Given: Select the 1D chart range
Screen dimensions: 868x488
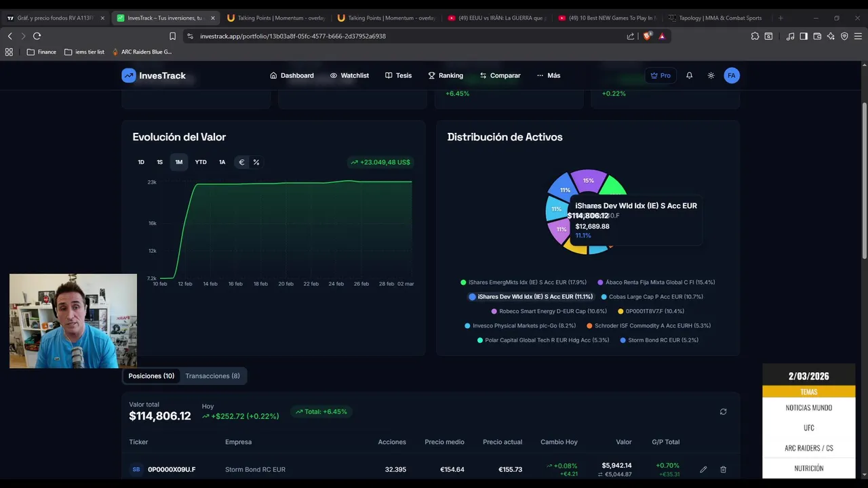Looking at the screenshot, I should [141, 162].
